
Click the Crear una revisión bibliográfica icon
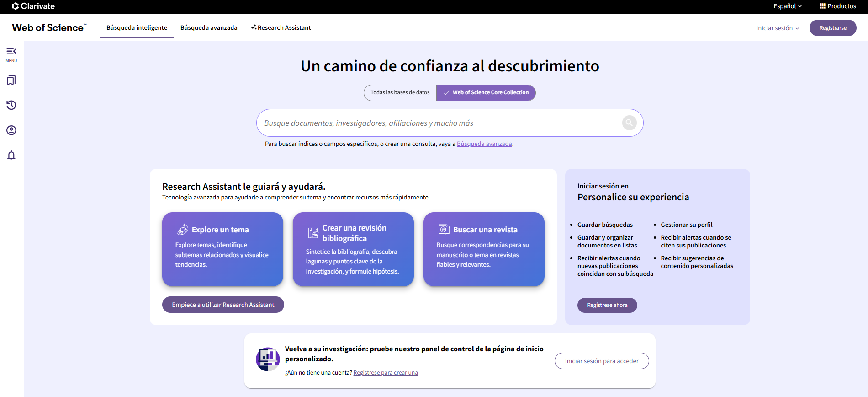click(313, 233)
